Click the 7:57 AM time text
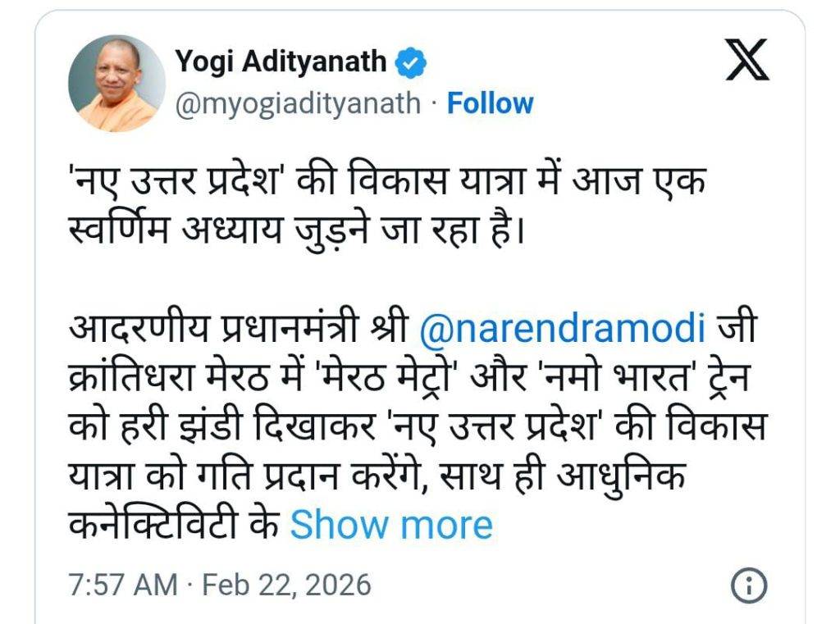840x624 pixels. coord(122,585)
